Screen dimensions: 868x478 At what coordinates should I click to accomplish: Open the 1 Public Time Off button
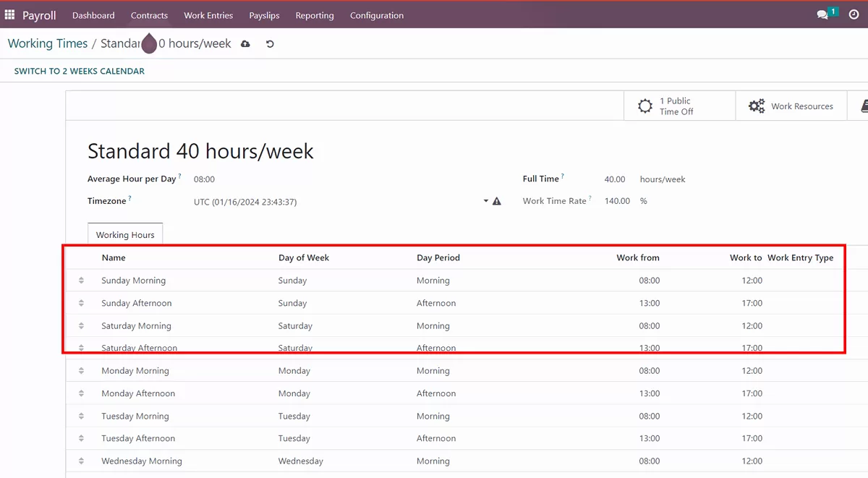click(x=679, y=106)
